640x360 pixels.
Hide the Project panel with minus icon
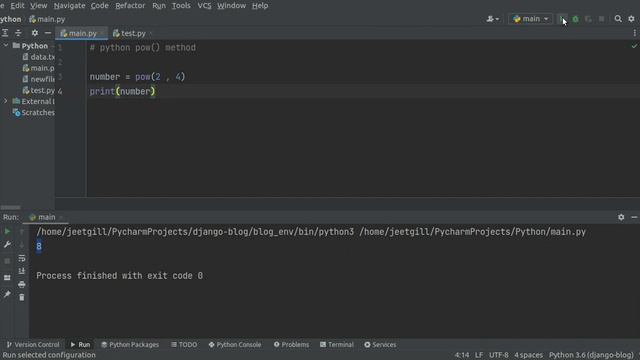coord(48,33)
